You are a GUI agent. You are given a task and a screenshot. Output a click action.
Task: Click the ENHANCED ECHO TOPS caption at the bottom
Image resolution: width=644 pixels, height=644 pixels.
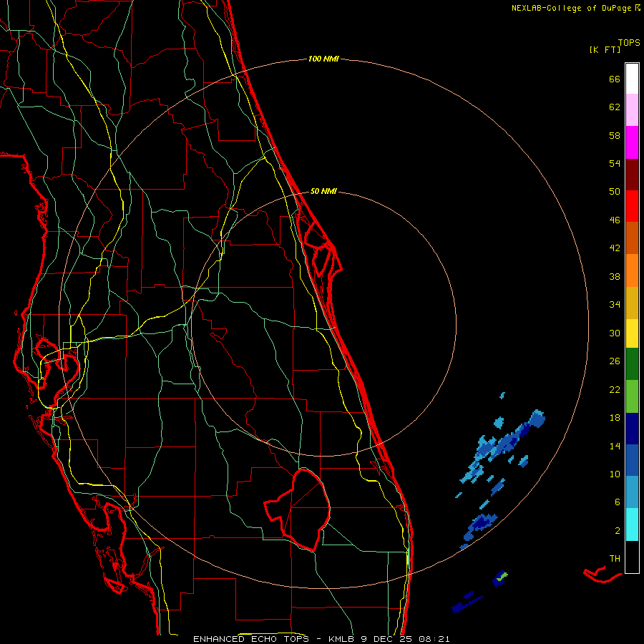coord(321,639)
